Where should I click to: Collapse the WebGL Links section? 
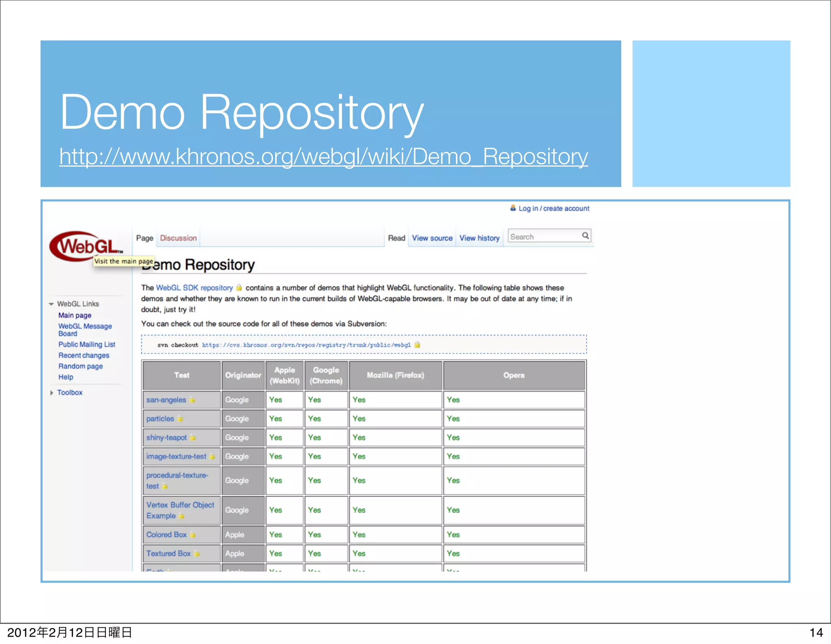(x=52, y=304)
